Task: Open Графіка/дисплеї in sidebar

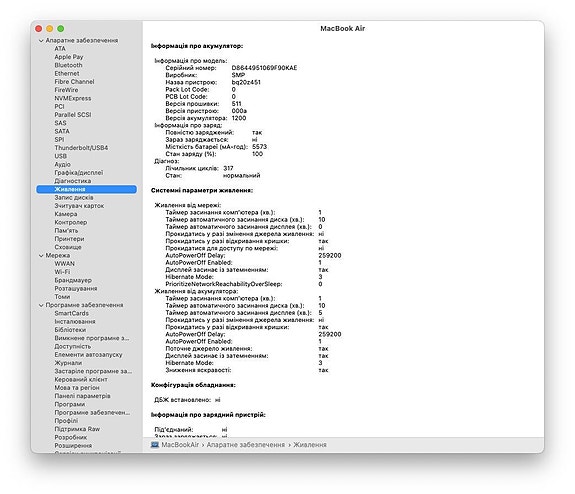Action: (78, 172)
